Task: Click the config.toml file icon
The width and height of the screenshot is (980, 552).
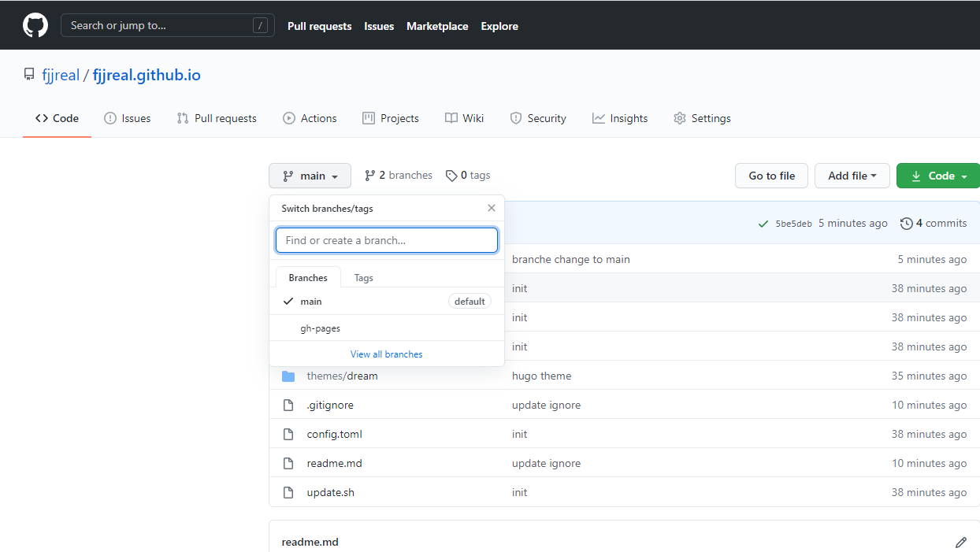Action: point(288,434)
